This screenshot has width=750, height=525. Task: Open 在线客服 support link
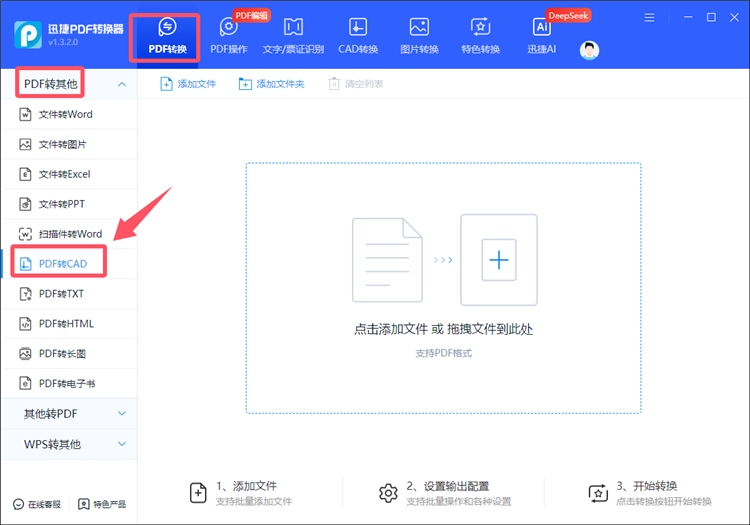37,504
